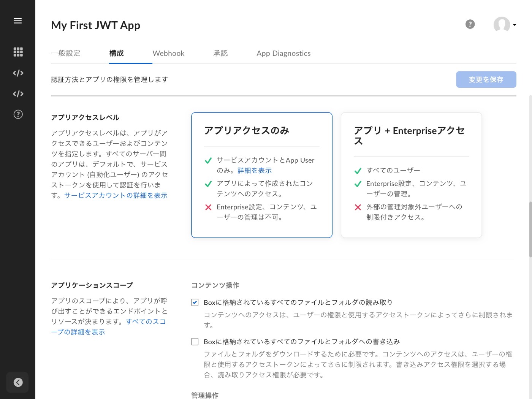Open the user avatar profile picture

pyautogui.click(x=502, y=24)
